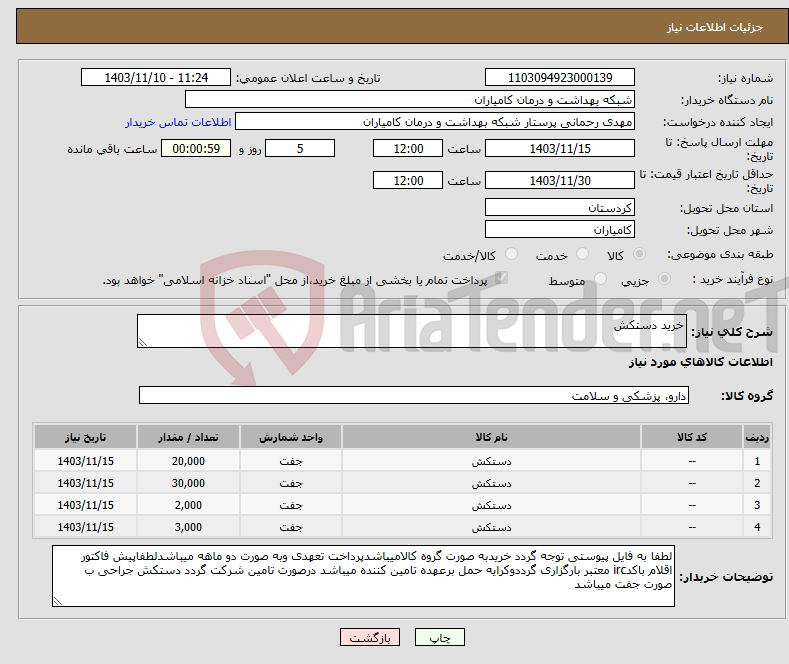Click the بازگشت (back) button
This screenshot has width=789, height=664.
pos(370,637)
